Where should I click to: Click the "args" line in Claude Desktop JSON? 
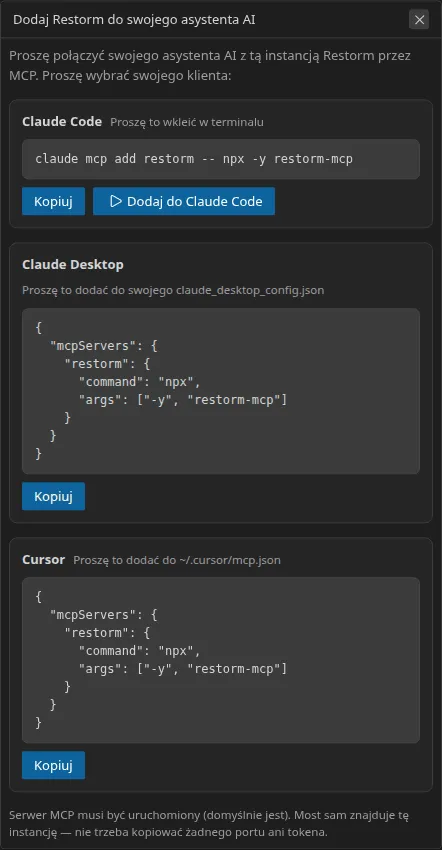click(183, 400)
